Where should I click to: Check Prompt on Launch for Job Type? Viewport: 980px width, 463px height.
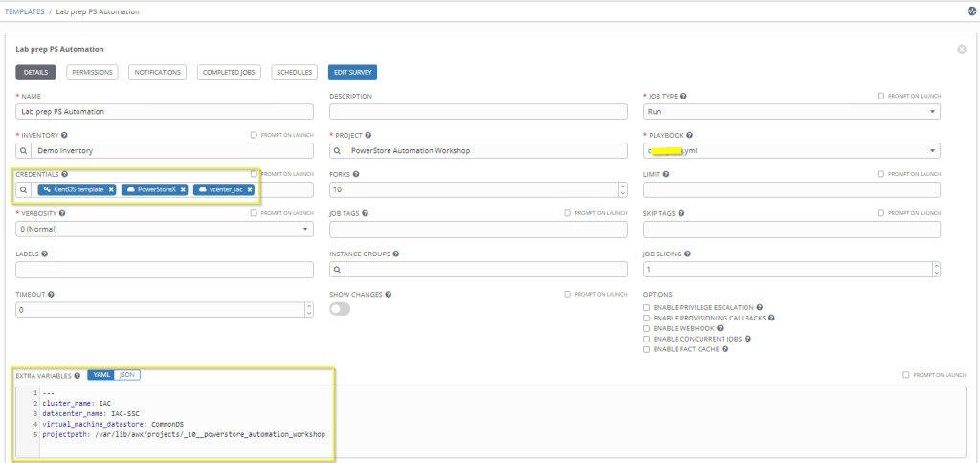[x=880, y=96]
